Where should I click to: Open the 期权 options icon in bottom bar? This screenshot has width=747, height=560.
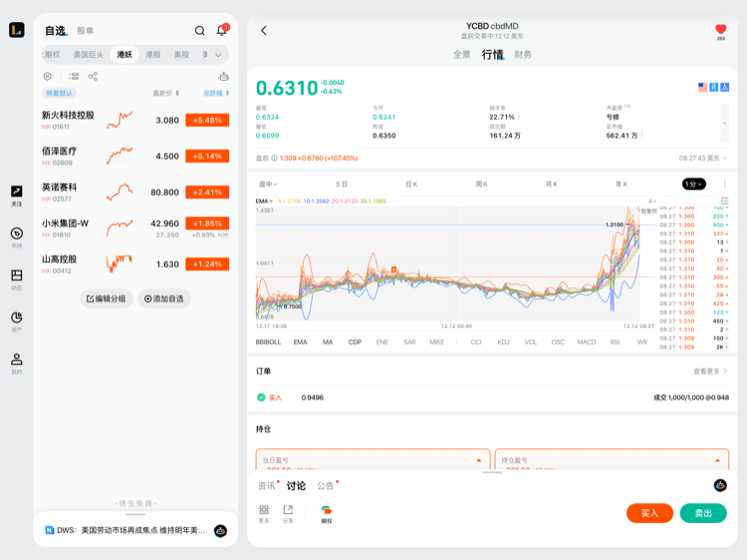point(326,512)
